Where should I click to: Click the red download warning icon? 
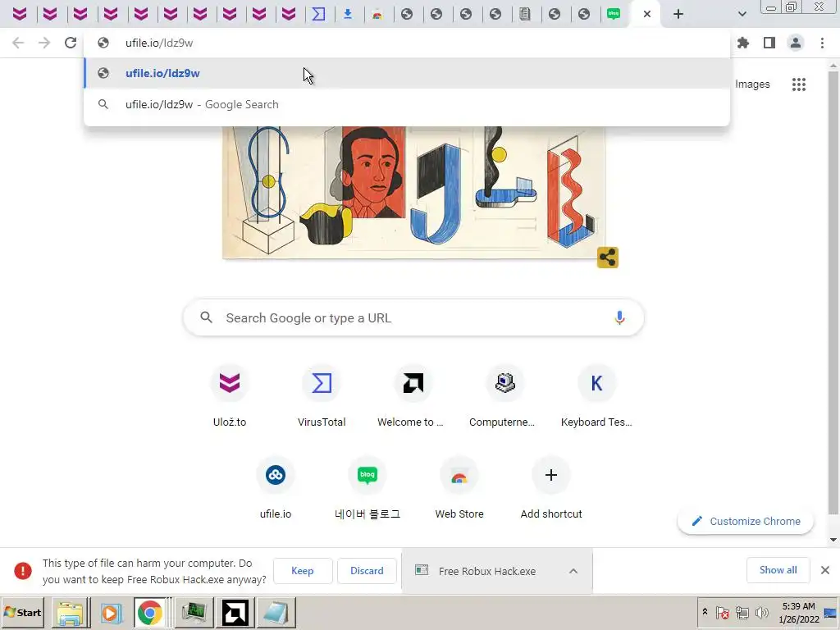(22, 571)
